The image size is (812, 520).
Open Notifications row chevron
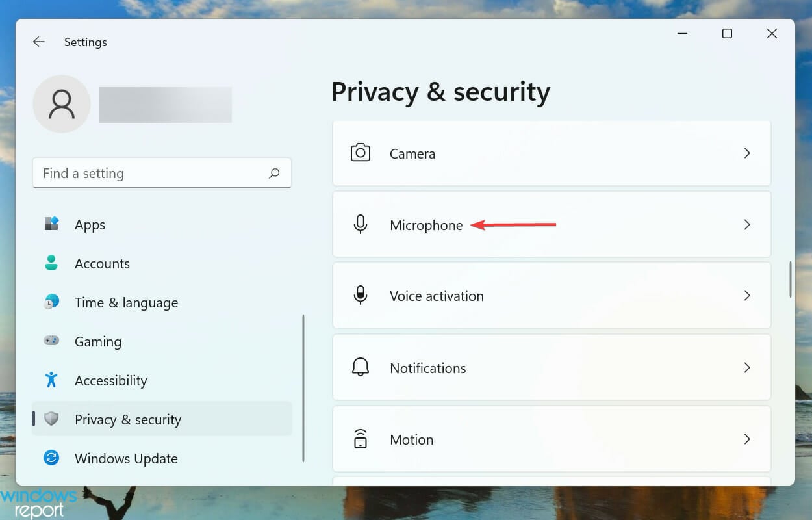click(x=747, y=368)
